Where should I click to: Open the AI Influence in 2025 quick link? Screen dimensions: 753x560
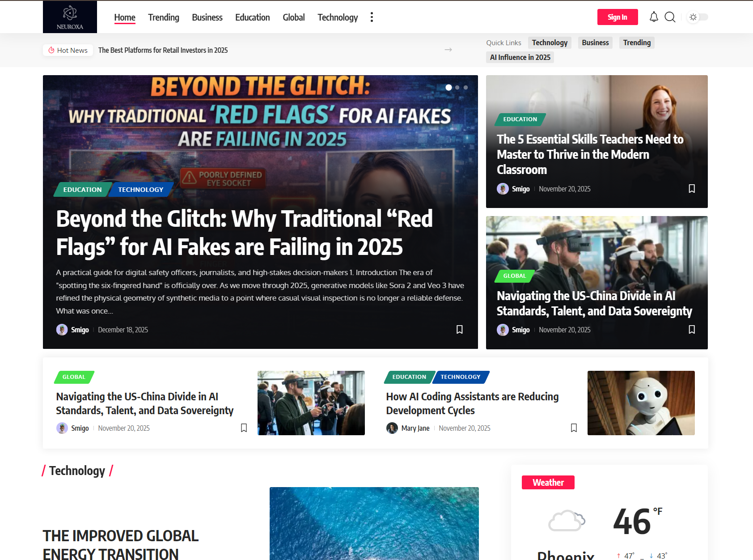tap(520, 57)
